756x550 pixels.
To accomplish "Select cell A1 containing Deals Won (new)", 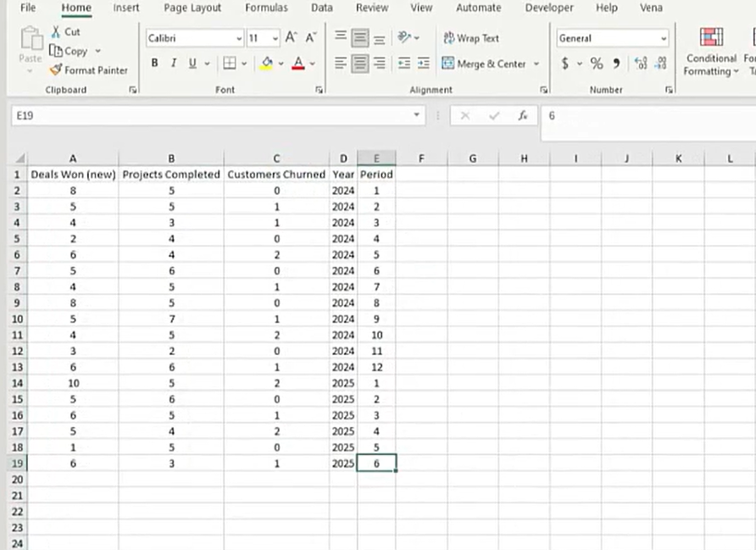I will [73, 174].
